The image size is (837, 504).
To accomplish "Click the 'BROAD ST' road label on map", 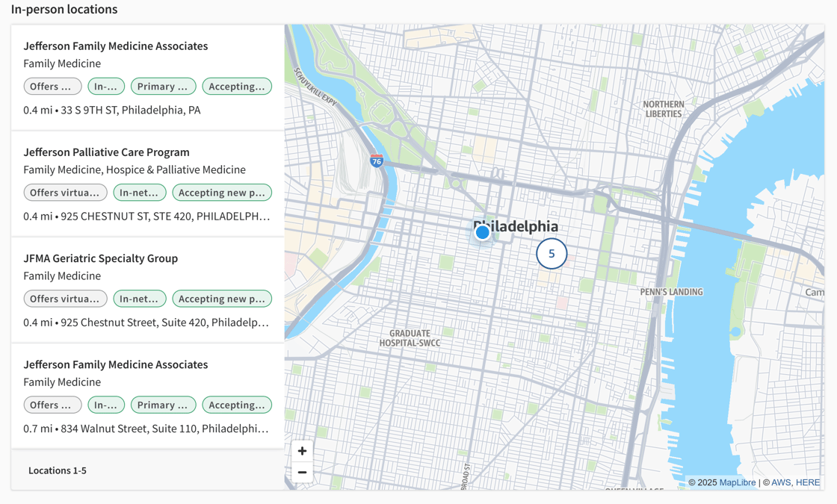I will 466,476.
